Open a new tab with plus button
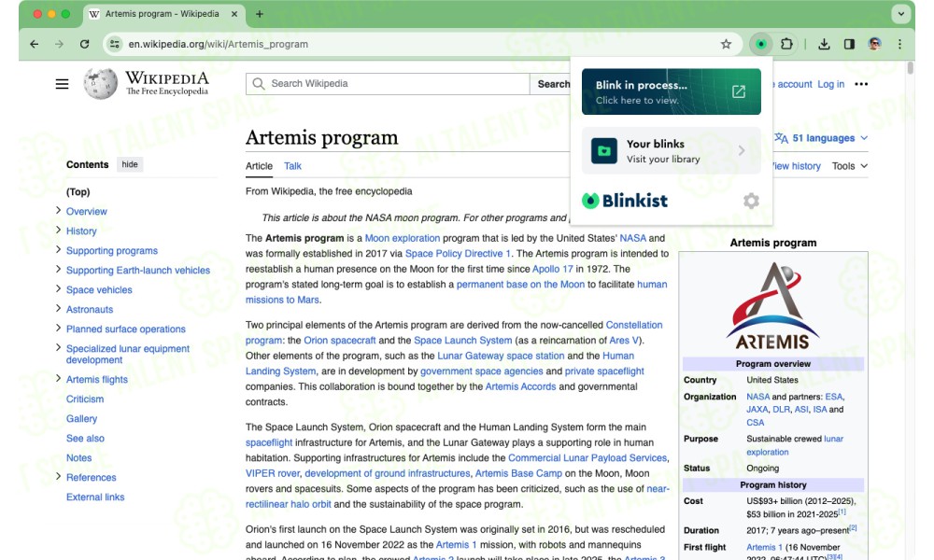This screenshot has height=560, width=934. pos(259,14)
